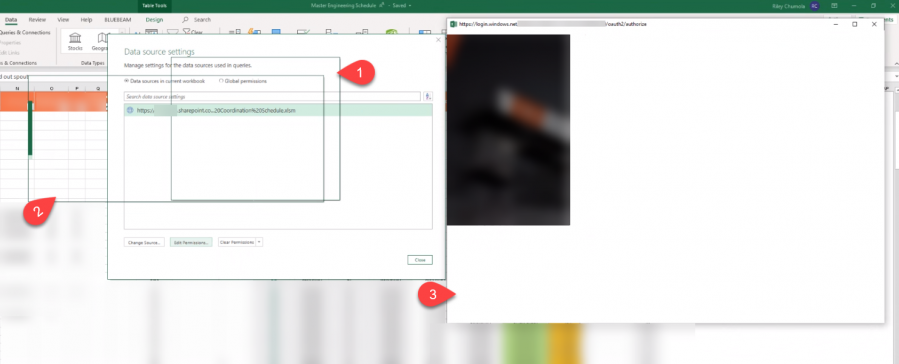Click the globe icon of sharepoint source
Screen dimensions: 899x364
(130, 110)
